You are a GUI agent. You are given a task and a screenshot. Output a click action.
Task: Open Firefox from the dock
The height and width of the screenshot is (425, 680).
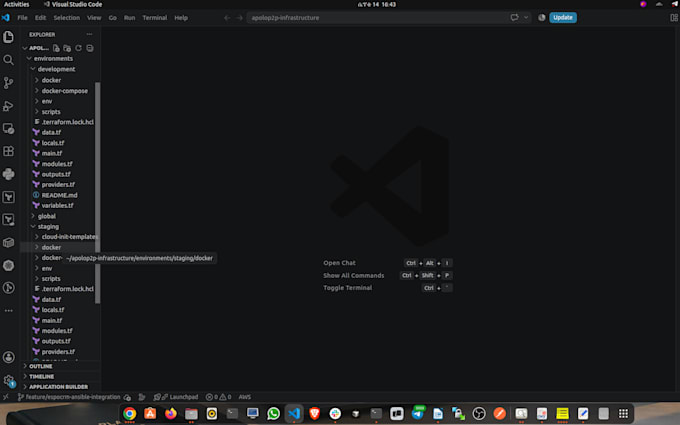pos(170,414)
